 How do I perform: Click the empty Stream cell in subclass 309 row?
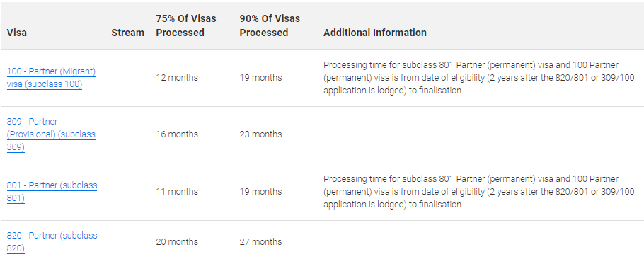click(x=127, y=134)
